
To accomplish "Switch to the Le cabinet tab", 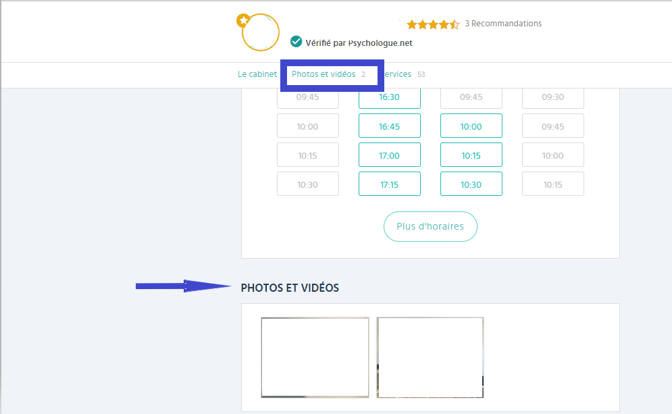I will tap(257, 74).
